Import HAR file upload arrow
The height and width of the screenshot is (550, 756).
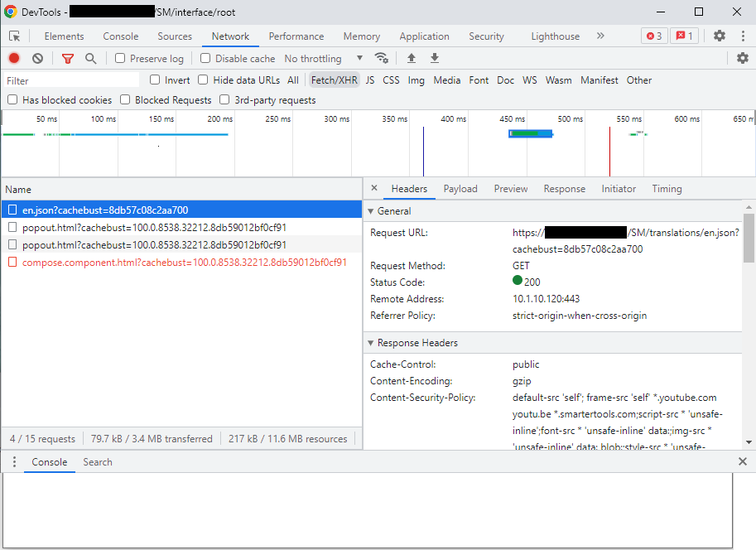pyautogui.click(x=412, y=58)
